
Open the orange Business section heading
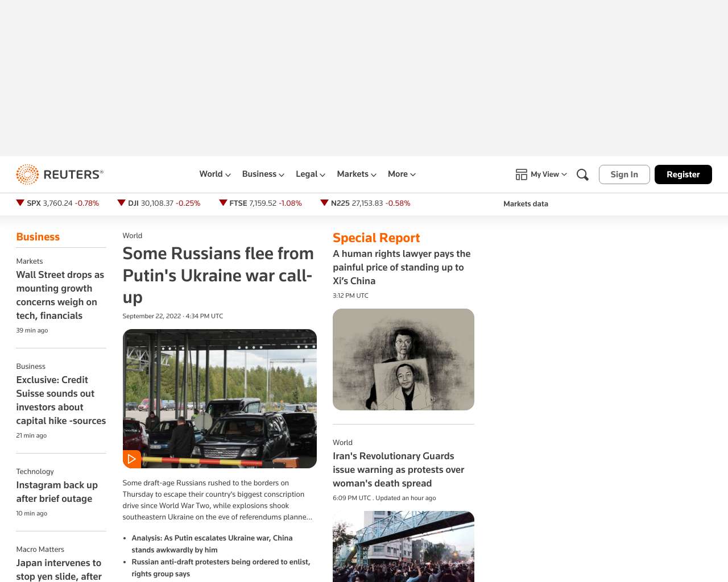[x=38, y=237]
